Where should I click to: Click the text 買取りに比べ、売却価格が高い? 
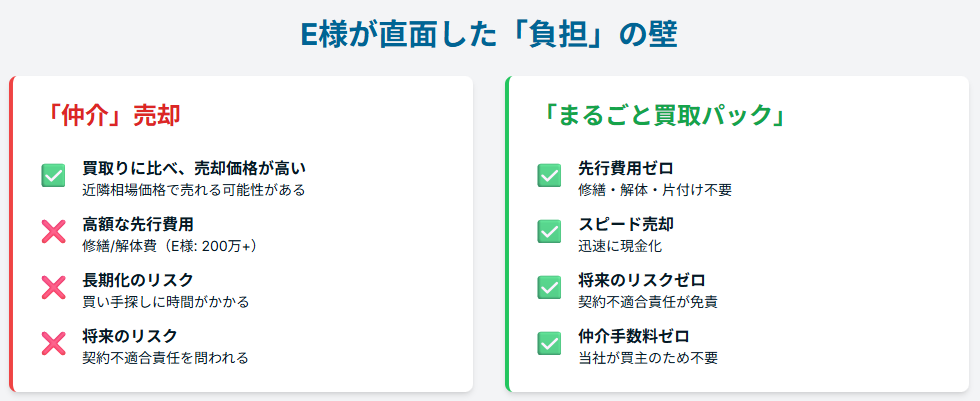coord(193,167)
